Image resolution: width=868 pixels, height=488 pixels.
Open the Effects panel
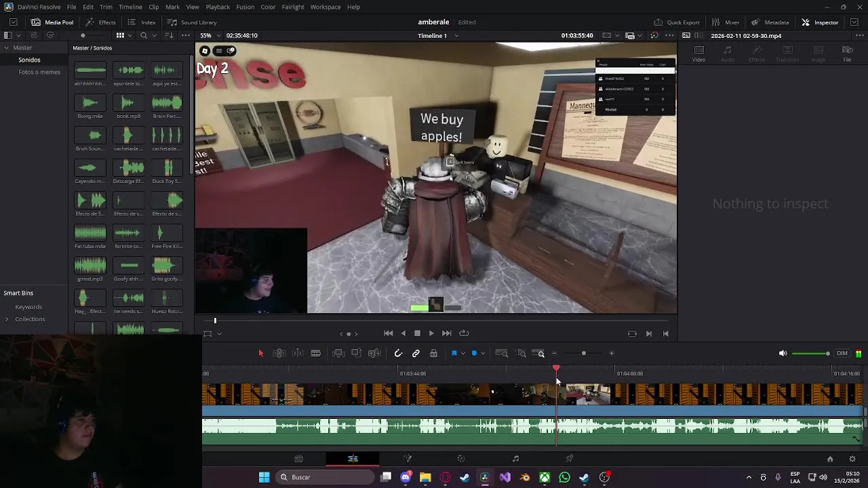[100, 22]
